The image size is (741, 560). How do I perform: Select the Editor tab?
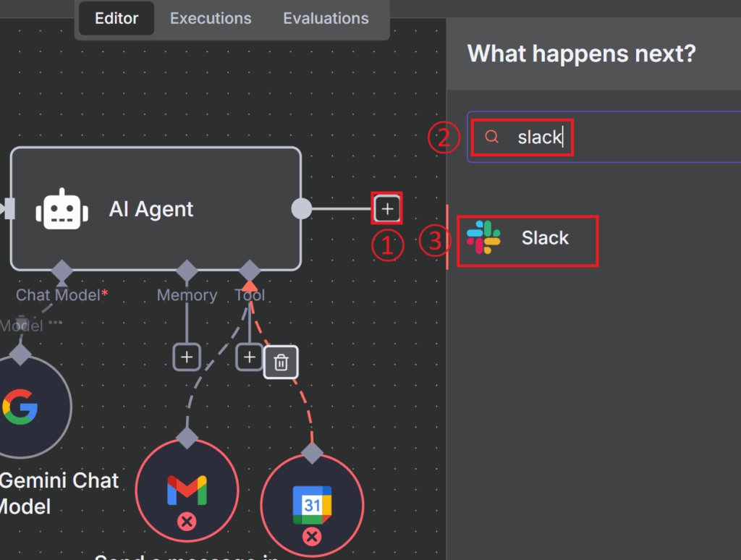pos(117,19)
